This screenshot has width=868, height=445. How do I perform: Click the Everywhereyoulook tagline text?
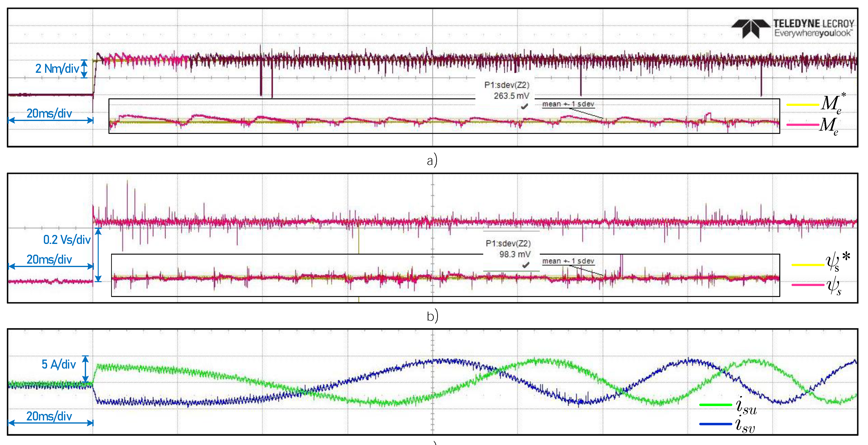pyautogui.click(x=813, y=33)
